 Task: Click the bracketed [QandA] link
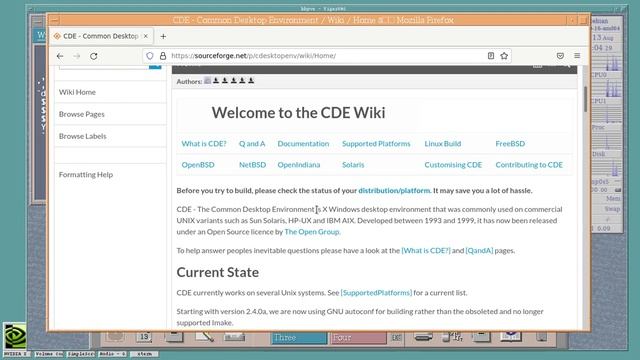coord(479,251)
